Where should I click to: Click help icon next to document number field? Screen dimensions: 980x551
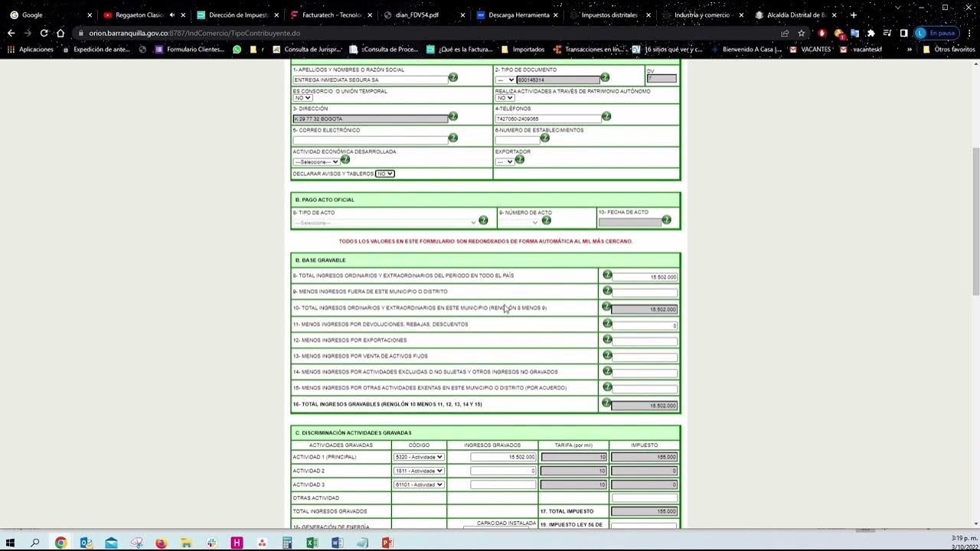coord(605,77)
